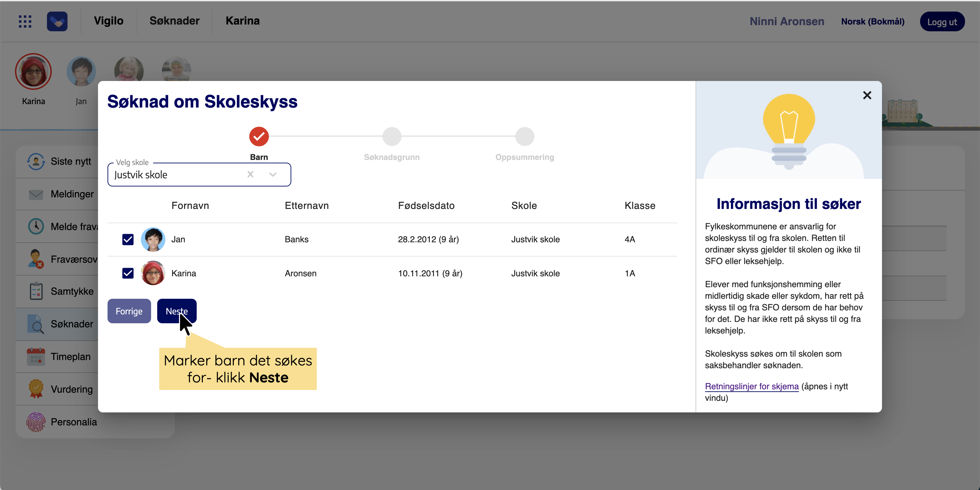The image size is (980, 490).
Task: Open Timeplan calendar icon
Action: 36,357
